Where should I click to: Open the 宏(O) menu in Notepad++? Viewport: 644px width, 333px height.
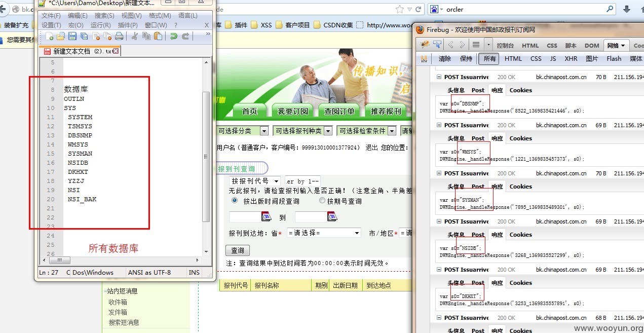(76, 25)
